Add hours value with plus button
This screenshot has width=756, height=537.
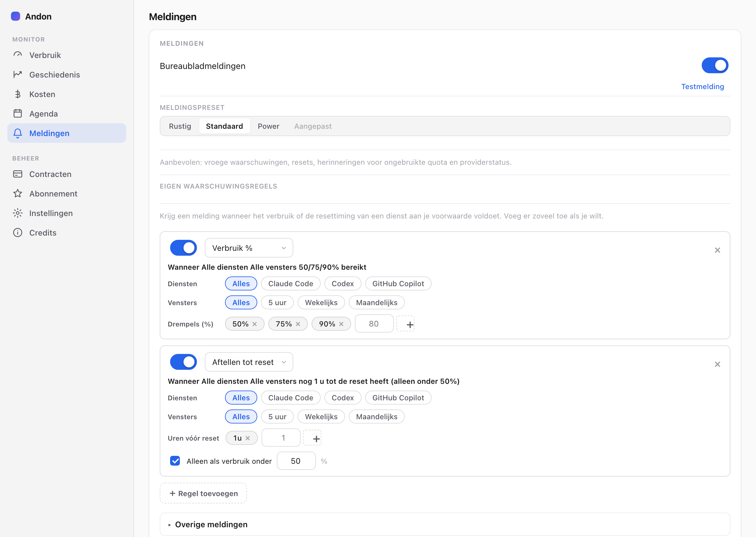pyautogui.click(x=312, y=438)
